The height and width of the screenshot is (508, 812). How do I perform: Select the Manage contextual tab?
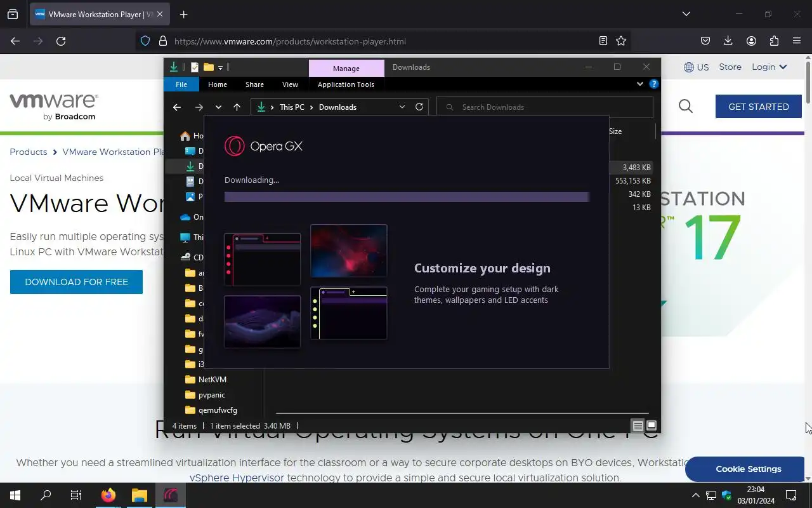click(x=346, y=68)
